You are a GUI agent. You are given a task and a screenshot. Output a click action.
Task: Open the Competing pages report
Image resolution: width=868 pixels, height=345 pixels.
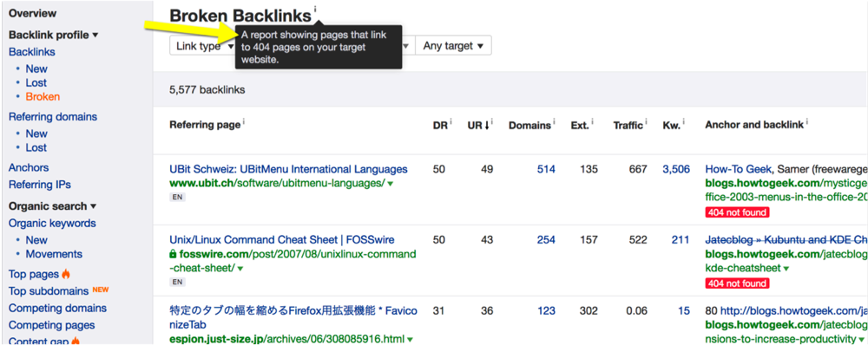tap(51, 325)
